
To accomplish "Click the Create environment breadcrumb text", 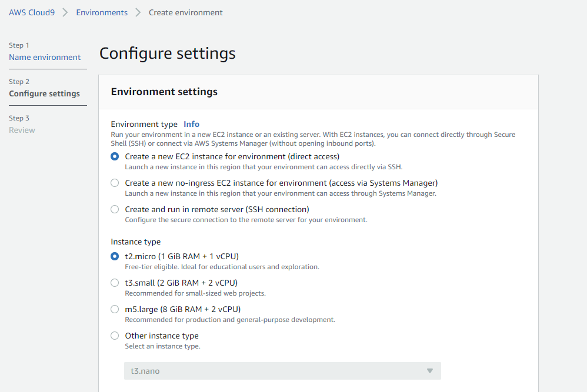I will pyautogui.click(x=186, y=12).
